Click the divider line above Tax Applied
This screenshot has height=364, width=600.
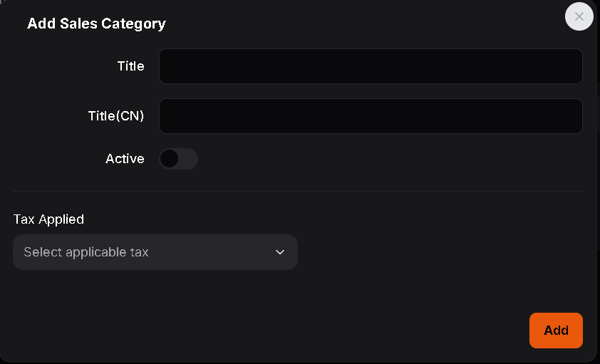click(298, 191)
